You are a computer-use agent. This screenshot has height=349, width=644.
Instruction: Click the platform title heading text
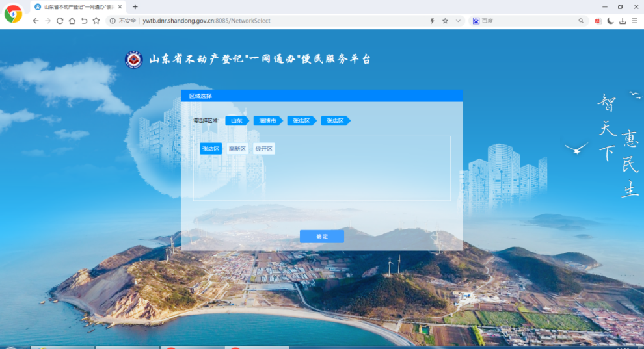point(260,59)
